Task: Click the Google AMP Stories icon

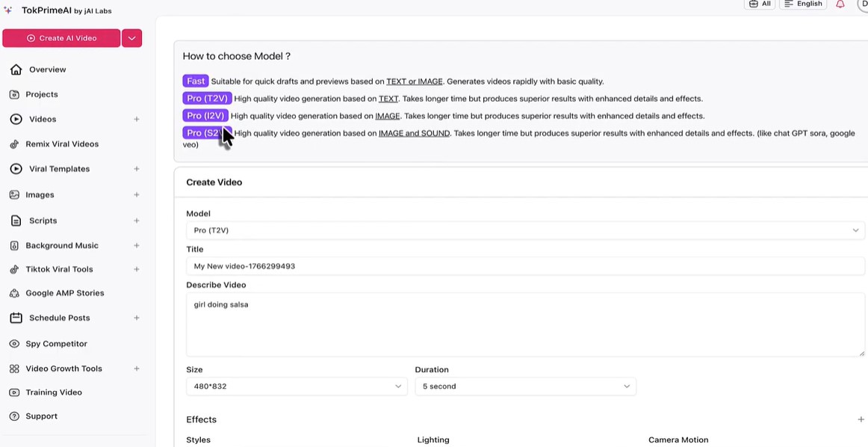Action: click(14, 293)
